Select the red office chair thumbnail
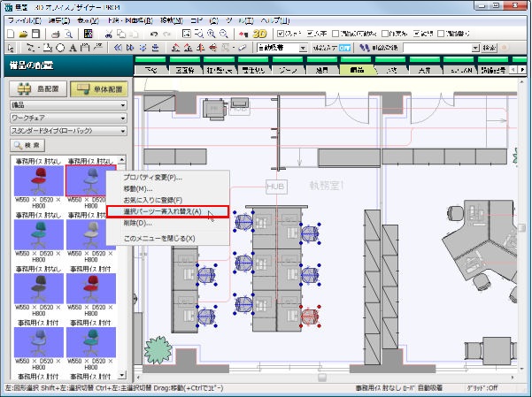Screen dimensions: 532x397 [x=37, y=182]
